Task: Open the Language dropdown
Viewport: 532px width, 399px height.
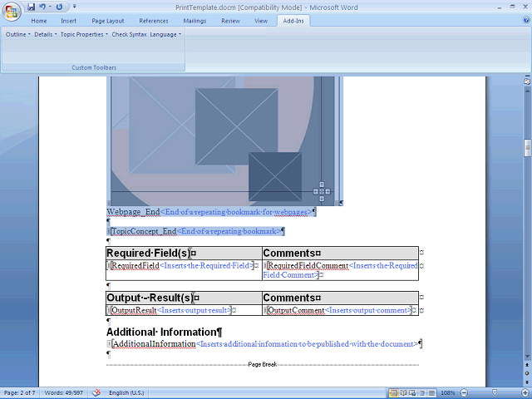Action: [165, 34]
